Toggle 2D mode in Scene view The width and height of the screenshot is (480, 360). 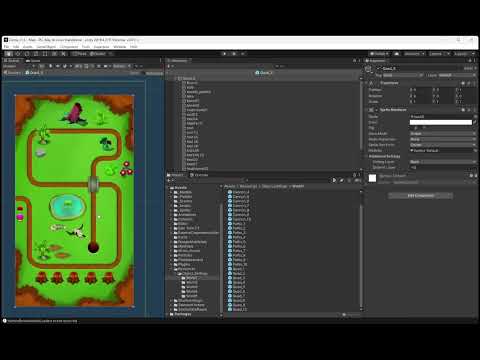42,66
